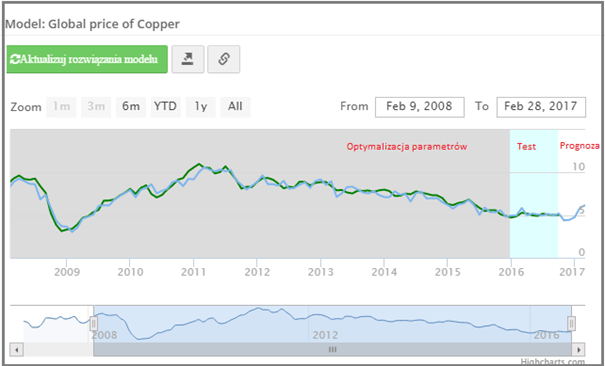605x366 pixels.
Task: Select the disabled 1m zoom option
Action: coord(61,107)
